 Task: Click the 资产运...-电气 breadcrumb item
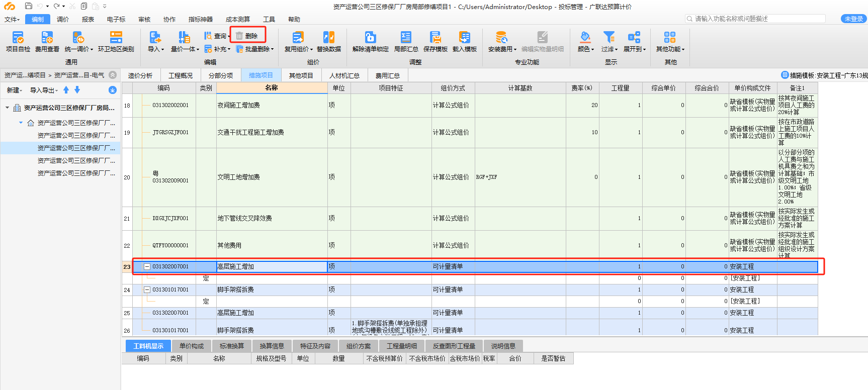(79, 75)
